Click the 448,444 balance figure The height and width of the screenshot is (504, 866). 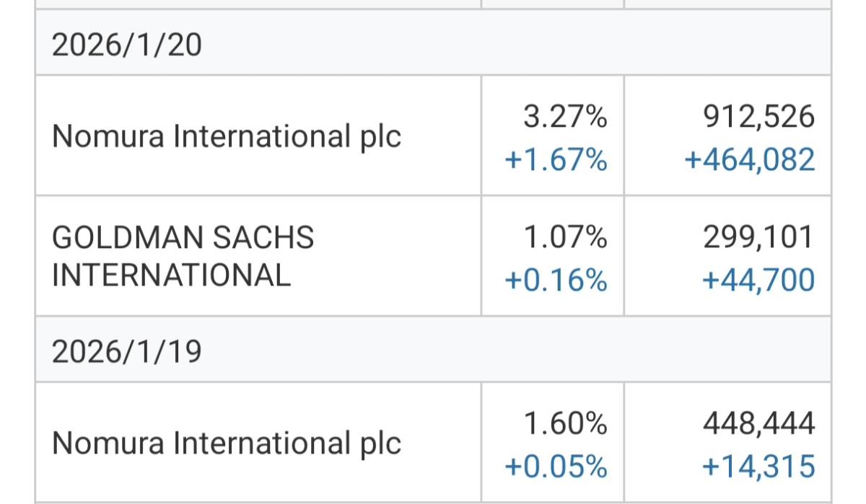pyautogui.click(x=760, y=424)
